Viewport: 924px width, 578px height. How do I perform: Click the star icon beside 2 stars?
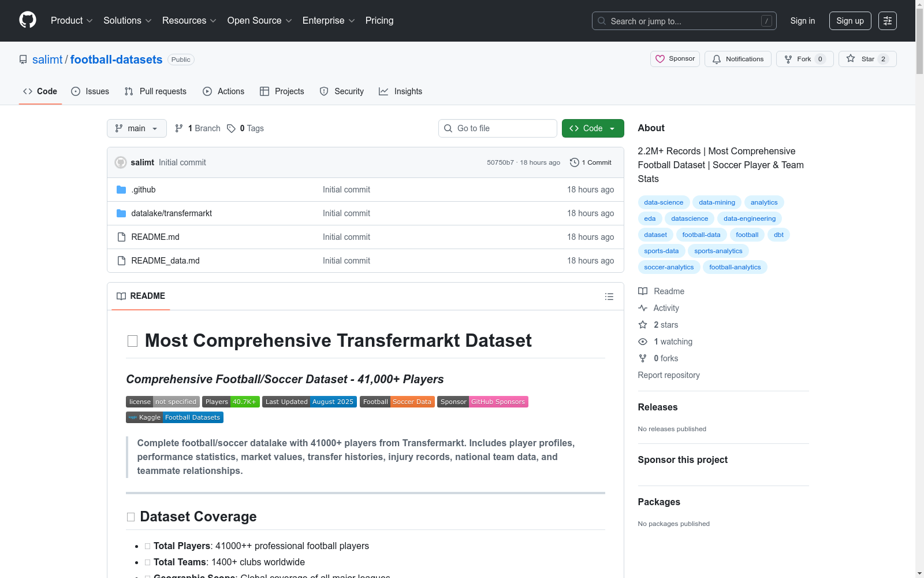(x=643, y=325)
